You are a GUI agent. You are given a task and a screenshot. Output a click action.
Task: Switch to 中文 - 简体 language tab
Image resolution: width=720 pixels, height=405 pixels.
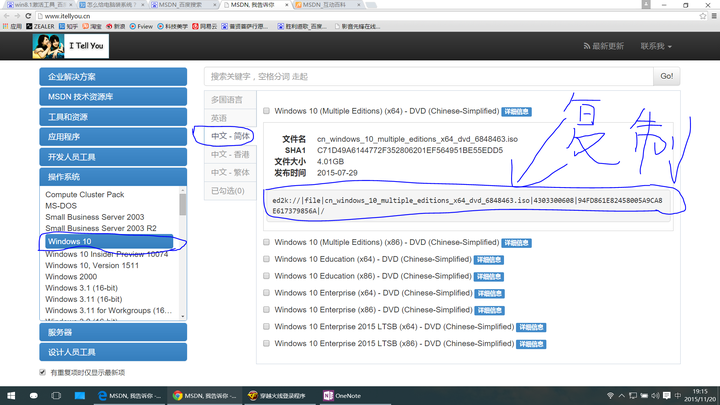[230, 136]
